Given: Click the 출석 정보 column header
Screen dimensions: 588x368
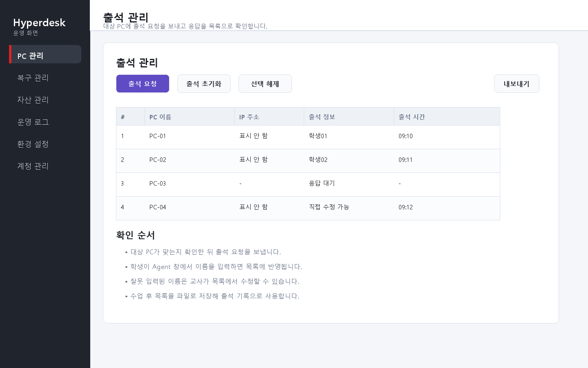Looking at the screenshot, I should [x=349, y=117].
